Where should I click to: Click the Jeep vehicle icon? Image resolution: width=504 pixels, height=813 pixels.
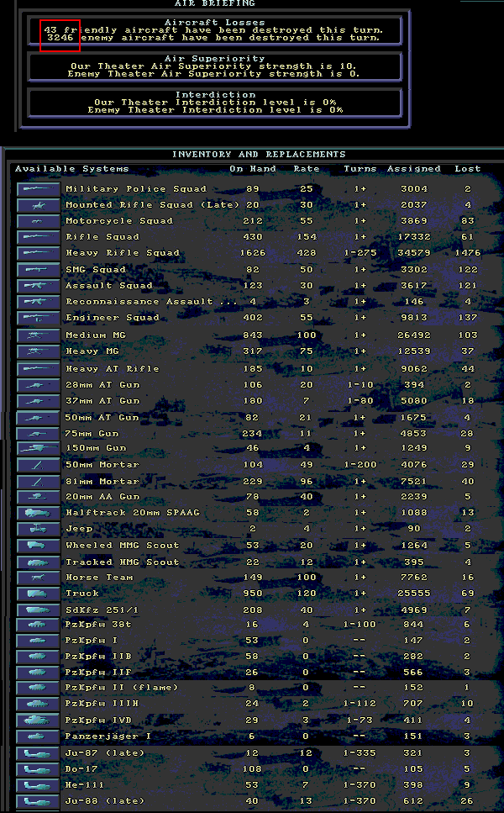[39, 529]
